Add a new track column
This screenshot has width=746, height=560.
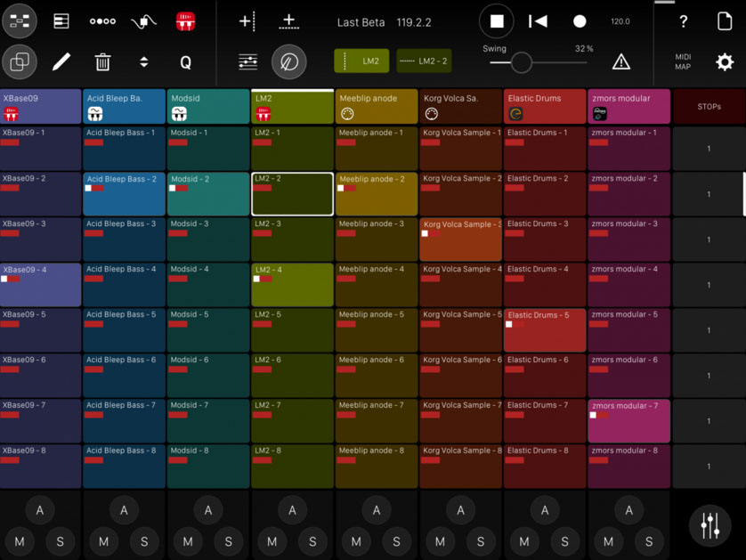pyautogui.click(x=247, y=21)
